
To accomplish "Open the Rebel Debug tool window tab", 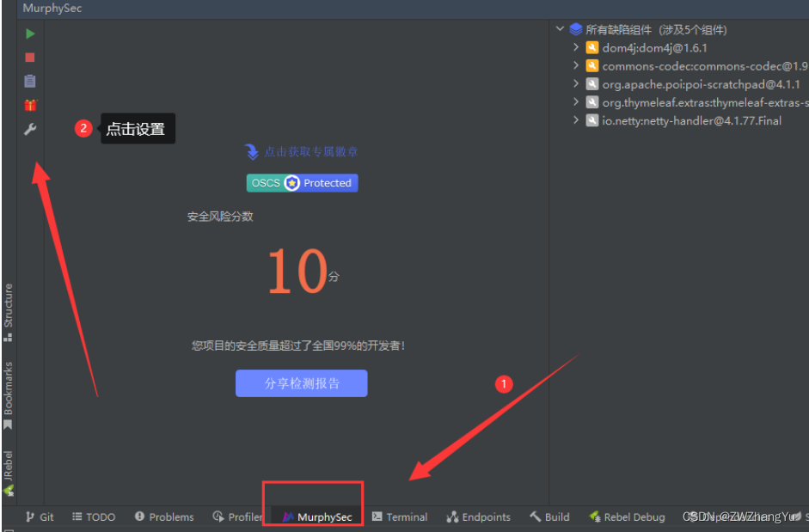I will [x=627, y=517].
